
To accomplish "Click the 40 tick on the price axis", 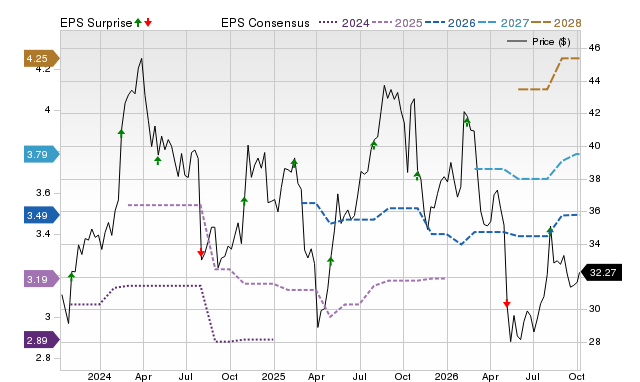I will point(594,146).
